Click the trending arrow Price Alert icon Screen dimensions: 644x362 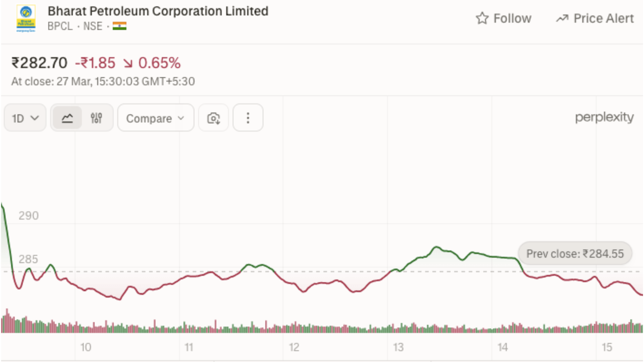click(x=562, y=18)
